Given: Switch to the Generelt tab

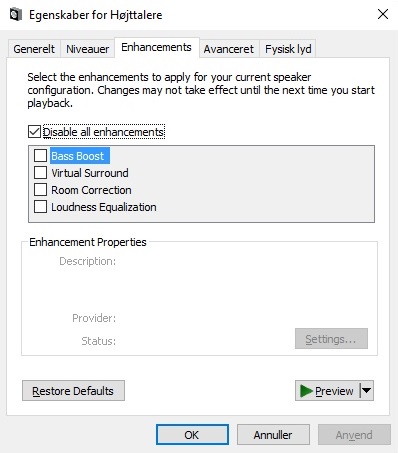Looking at the screenshot, I should (34, 49).
